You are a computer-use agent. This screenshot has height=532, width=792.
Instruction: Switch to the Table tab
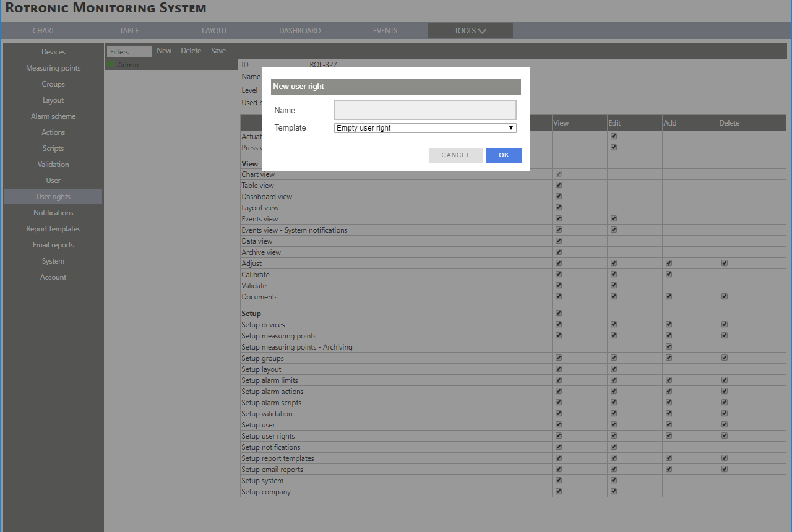(x=129, y=31)
